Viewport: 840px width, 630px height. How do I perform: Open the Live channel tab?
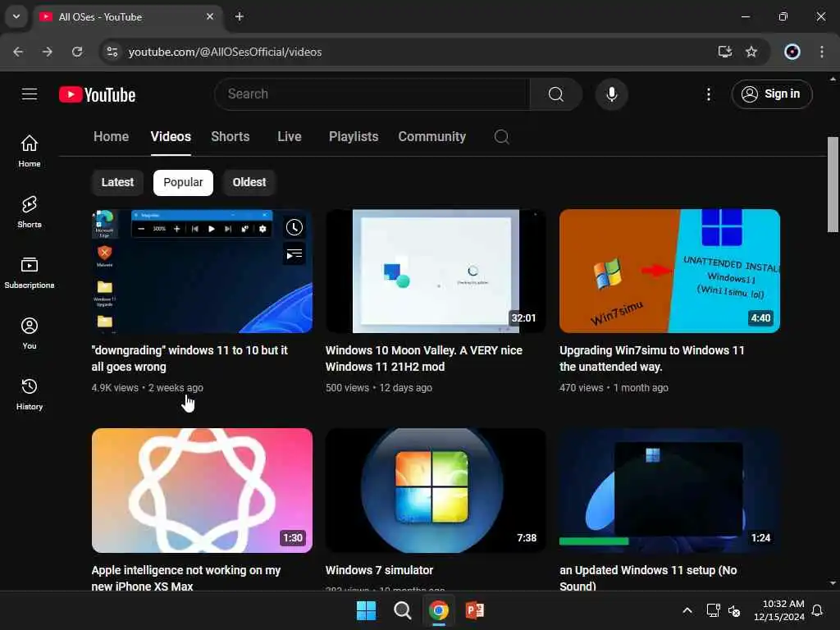290,137
